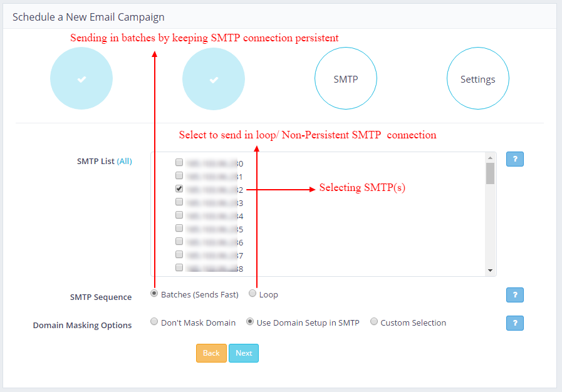Tick the SMTP entry ending in 85
This screenshot has height=392, width=562.
tap(179, 228)
